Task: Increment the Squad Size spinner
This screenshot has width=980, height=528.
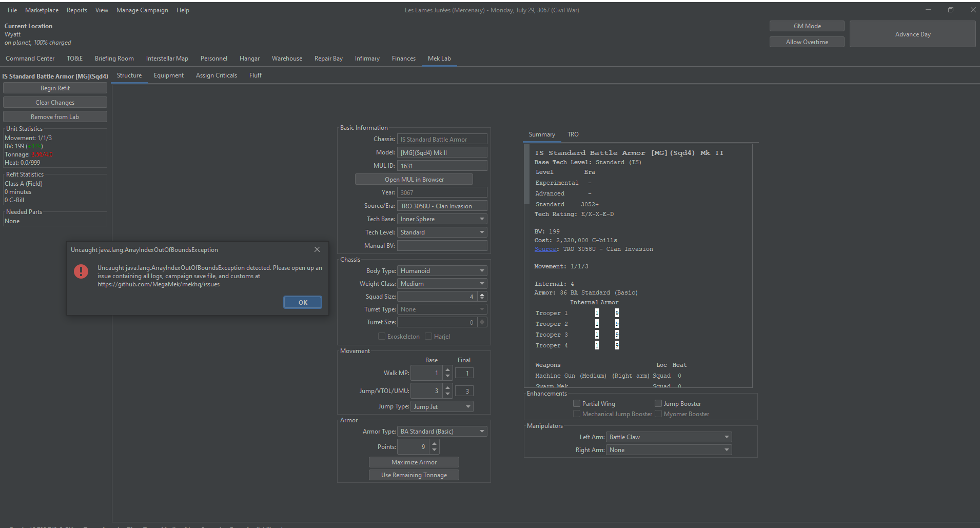Action: (481, 294)
